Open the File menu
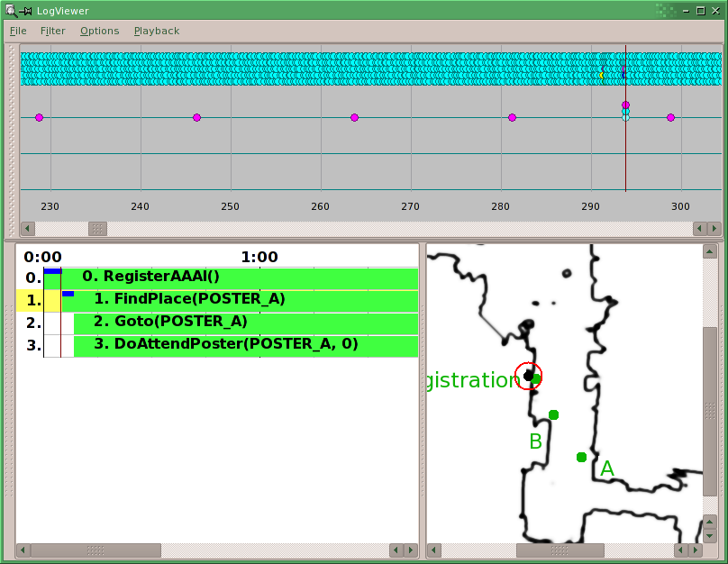The width and height of the screenshot is (728, 564). [18, 32]
